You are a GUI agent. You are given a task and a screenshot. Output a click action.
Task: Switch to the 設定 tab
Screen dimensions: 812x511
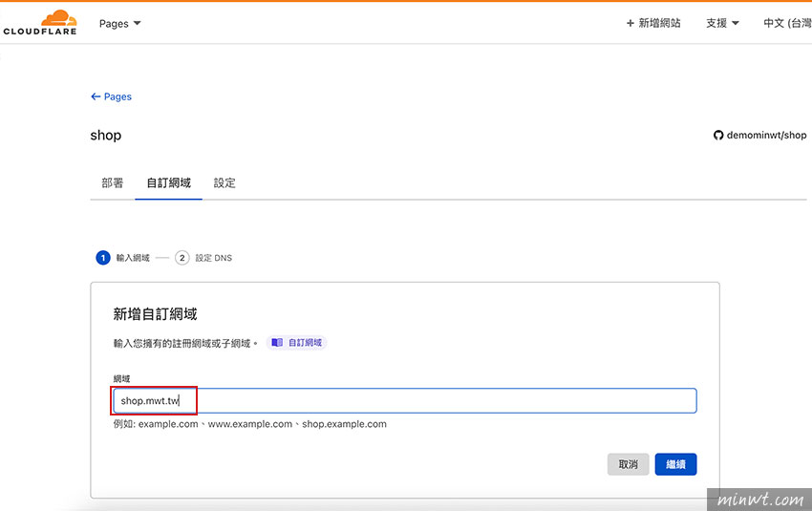click(x=224, y=182)
